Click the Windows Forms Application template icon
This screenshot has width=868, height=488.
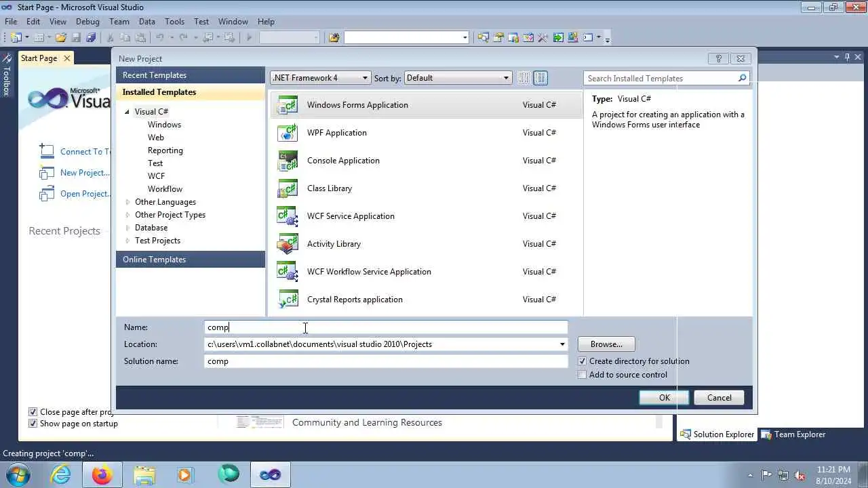tap(288, 105)
